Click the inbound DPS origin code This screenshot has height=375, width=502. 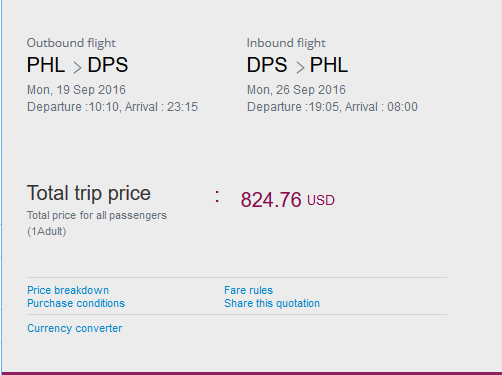click(267, 65)
